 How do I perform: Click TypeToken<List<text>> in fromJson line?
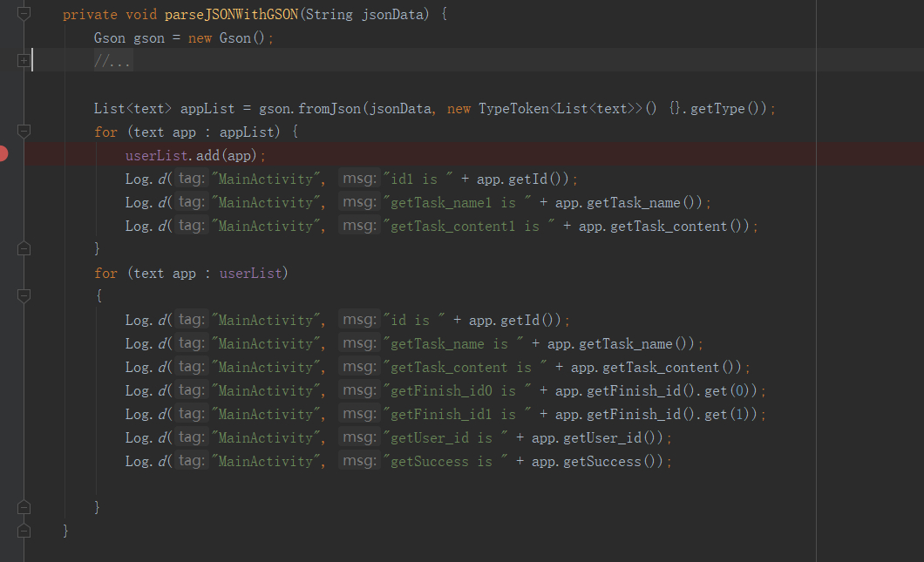tap(561, 108)
